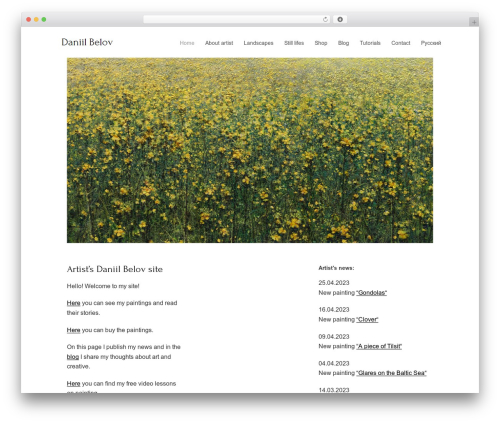Click the Hello! Welcome to my site! text
500x423 pixels.
pos(103,286)
